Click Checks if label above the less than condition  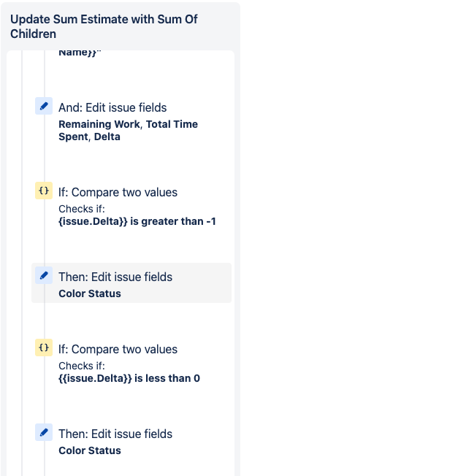[82, 366]
